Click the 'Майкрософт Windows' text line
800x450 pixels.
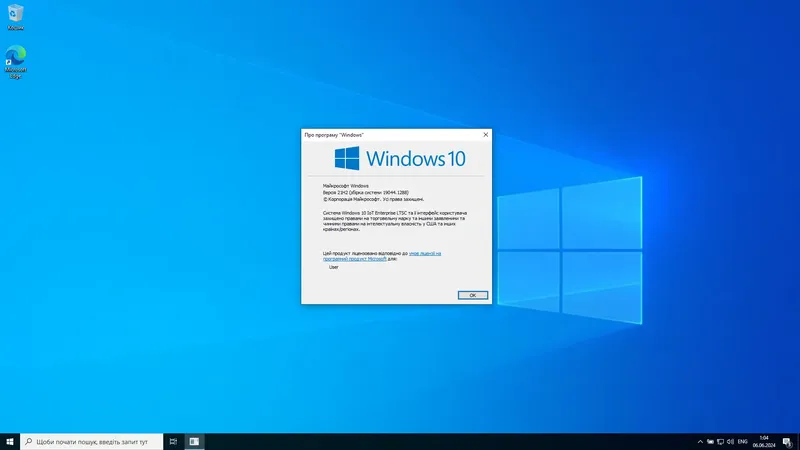(346, 186)
